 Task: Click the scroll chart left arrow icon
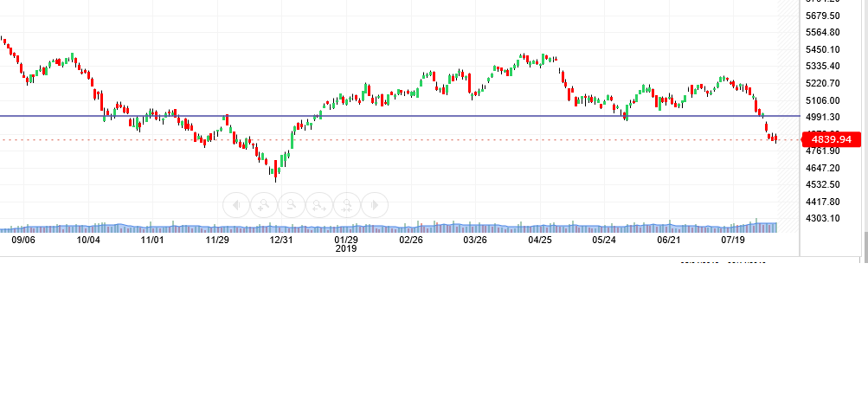tap(236, 205)
